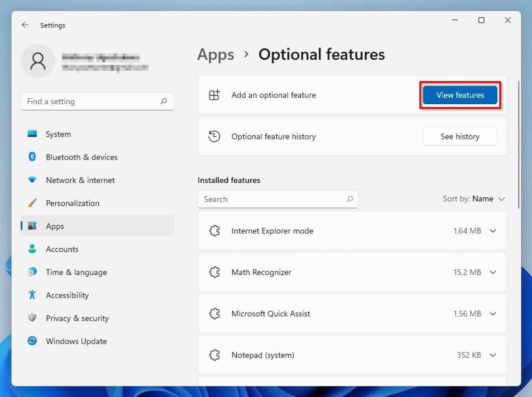Click the Windows Update icon

[32, 341]
